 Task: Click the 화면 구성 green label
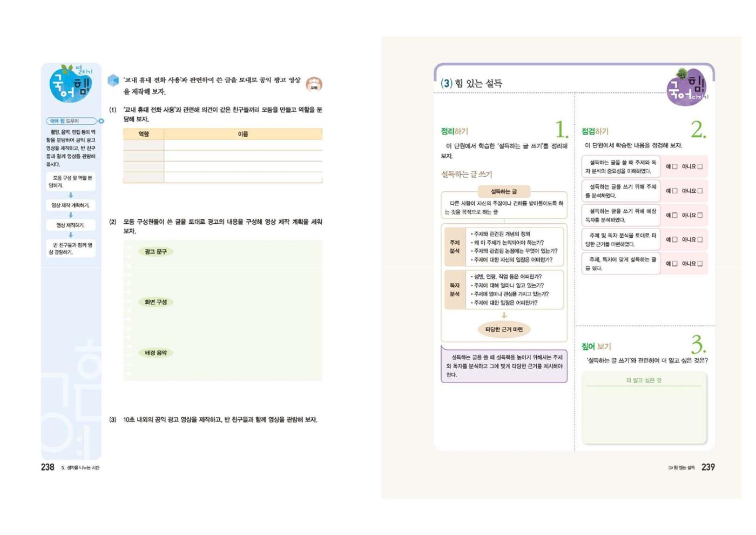point(156,302)
